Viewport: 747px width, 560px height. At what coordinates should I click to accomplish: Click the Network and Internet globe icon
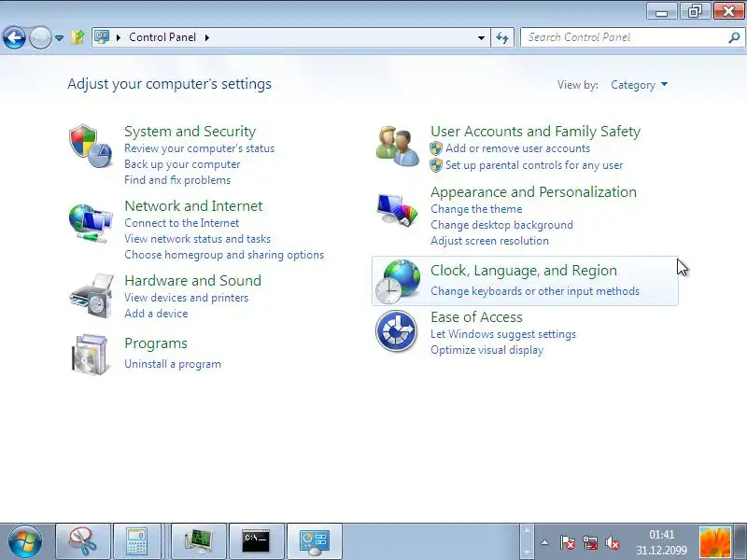(91, 223)
